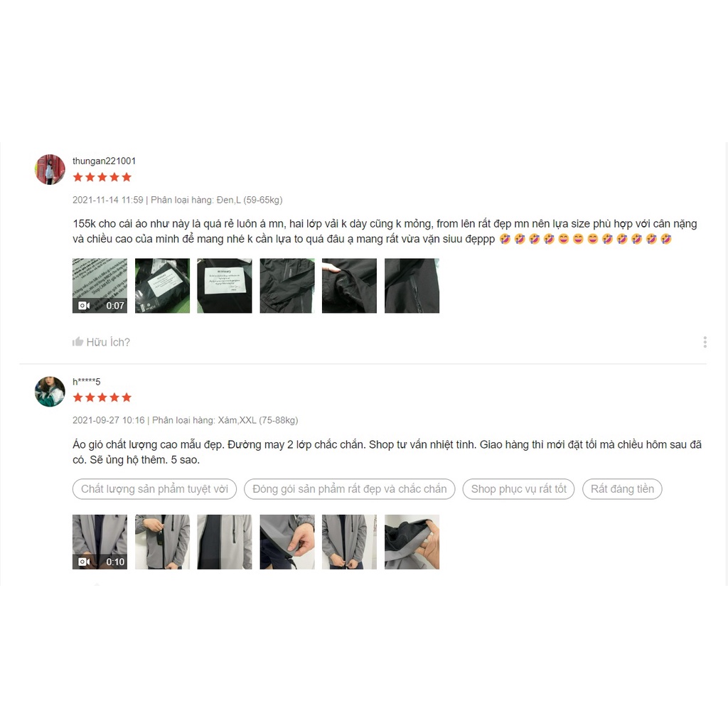The width and height of the screenshot is (728, 728).
Task: Play the 0:07 review video thumbnail
Action: pyautogui.click(x=100, y=286)
